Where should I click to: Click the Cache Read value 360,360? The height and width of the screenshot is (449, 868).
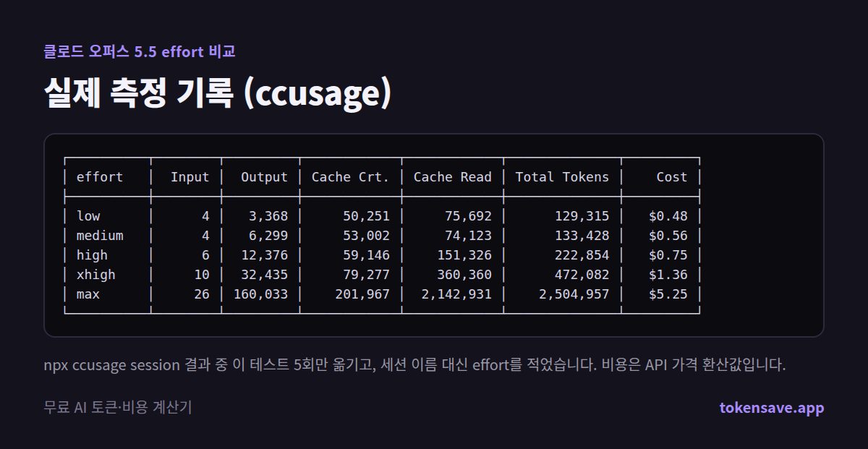point(464,274)
